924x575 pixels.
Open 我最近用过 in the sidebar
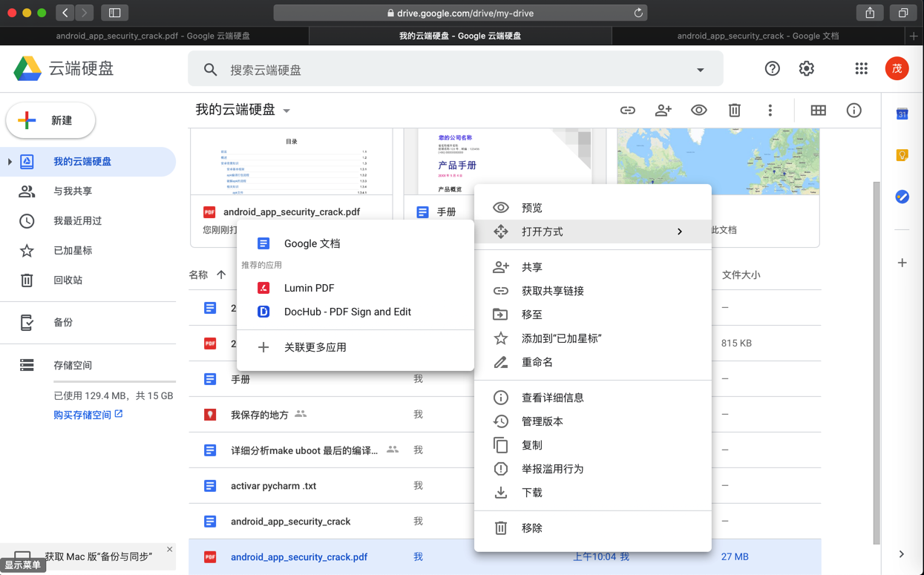[88, 221]
